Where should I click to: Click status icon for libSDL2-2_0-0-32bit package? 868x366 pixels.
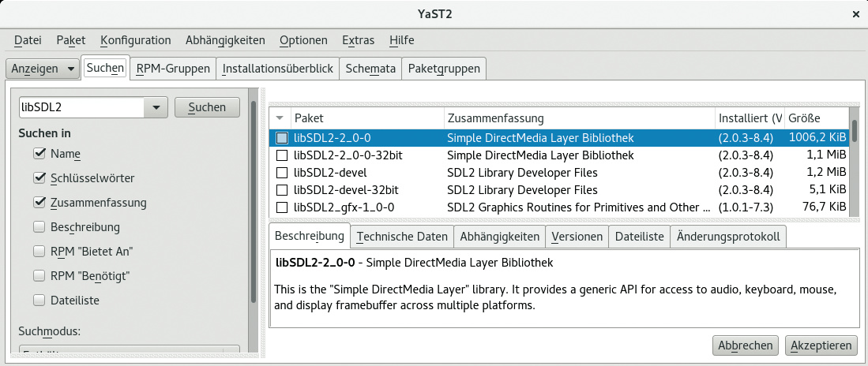pos(281,155)
